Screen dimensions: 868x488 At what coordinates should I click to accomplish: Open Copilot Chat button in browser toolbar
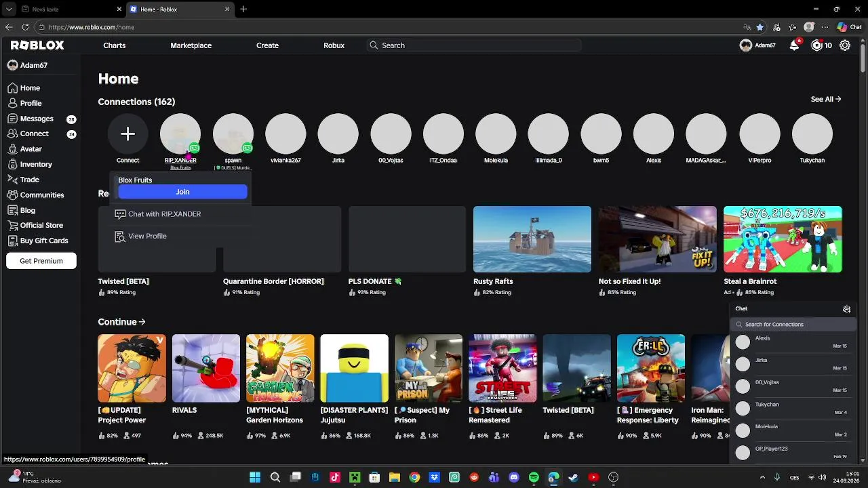click(x=849, y=27)
